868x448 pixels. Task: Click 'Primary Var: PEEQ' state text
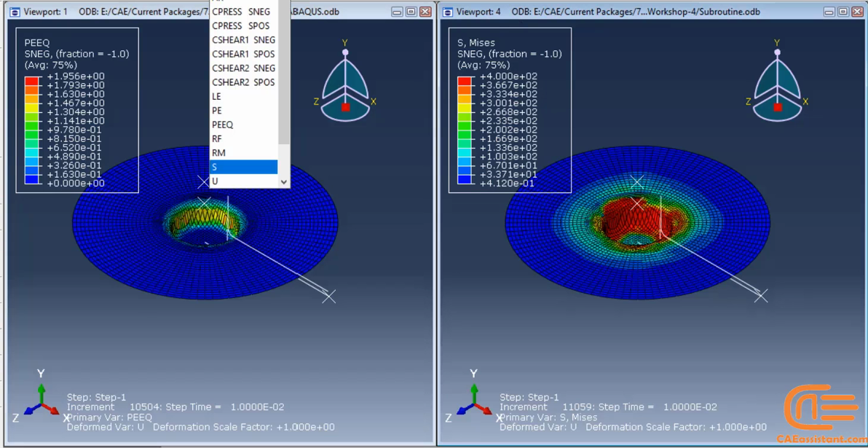click(x=110, y=417)
